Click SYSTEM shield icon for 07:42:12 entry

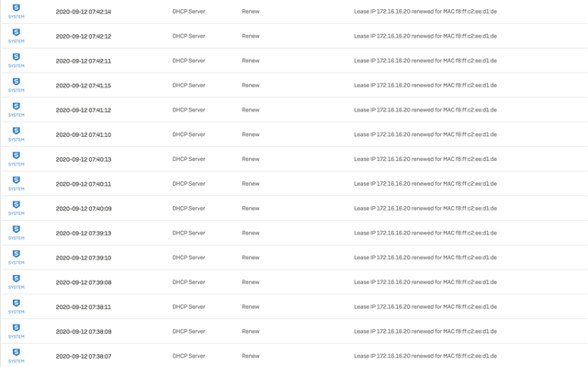17,36
